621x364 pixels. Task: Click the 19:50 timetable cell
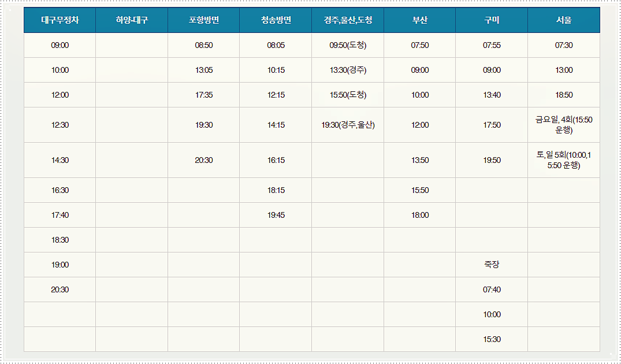(x=492, y=160)
